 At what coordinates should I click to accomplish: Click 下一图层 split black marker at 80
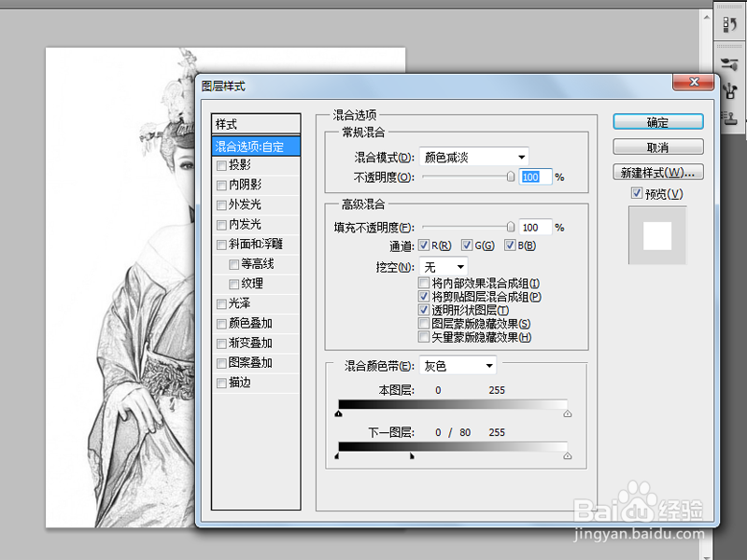coord(412,456)
